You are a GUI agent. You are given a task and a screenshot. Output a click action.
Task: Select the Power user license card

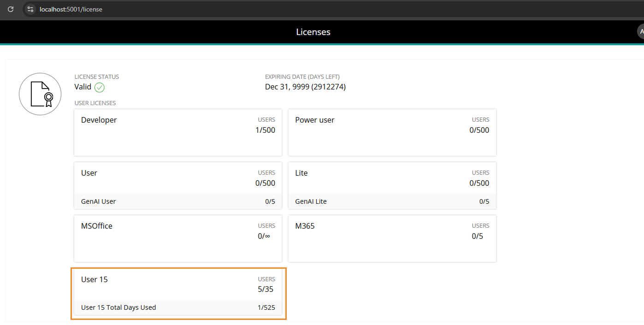coord(392,132)
